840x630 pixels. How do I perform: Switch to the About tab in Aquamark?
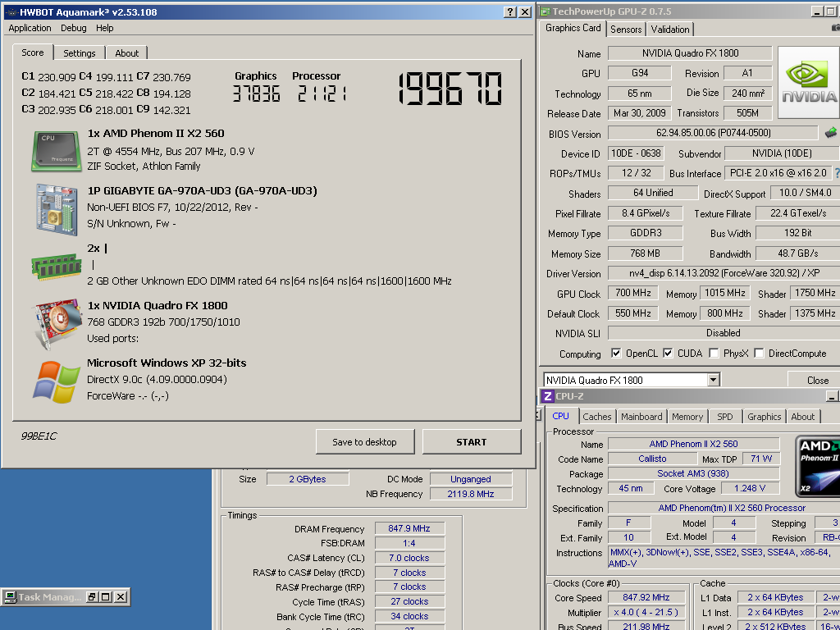[x=127, y=53]
